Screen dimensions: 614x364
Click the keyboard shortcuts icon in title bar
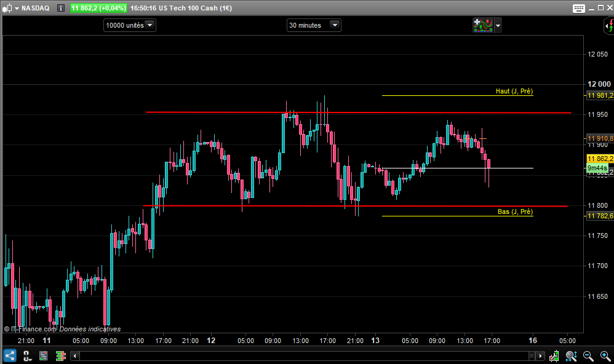pos(579,8)
